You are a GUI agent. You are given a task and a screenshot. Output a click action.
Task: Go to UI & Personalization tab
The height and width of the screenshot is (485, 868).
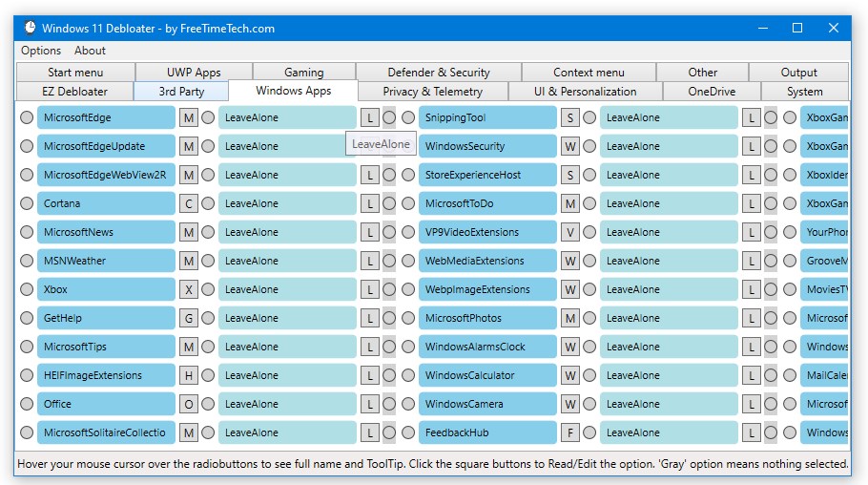click(585, 91)
